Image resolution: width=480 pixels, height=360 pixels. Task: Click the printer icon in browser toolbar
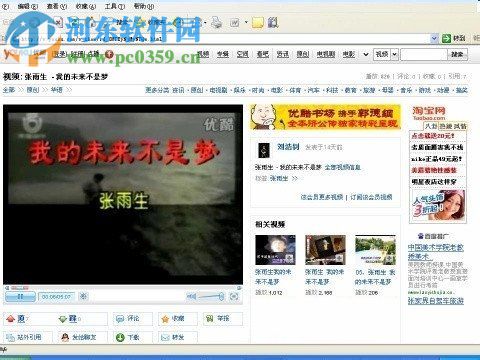(x=216, y=23)
